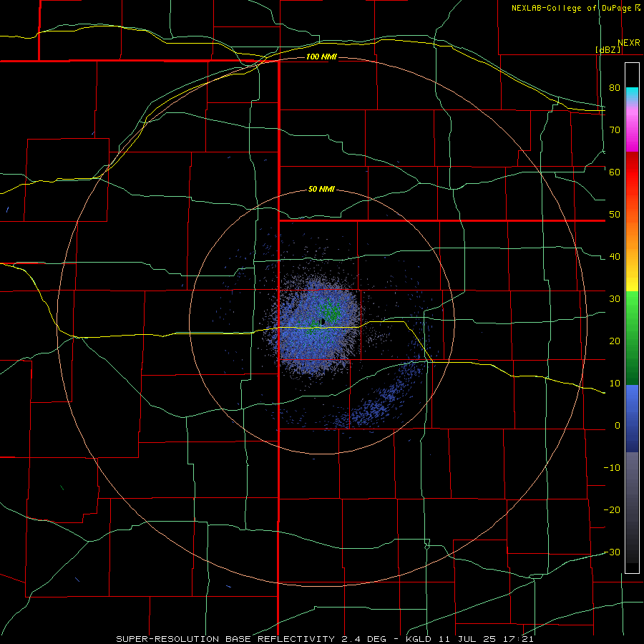Click the green band of the color bar
The width and height of the screenshot is (644, 644).
tap(632, 338)
